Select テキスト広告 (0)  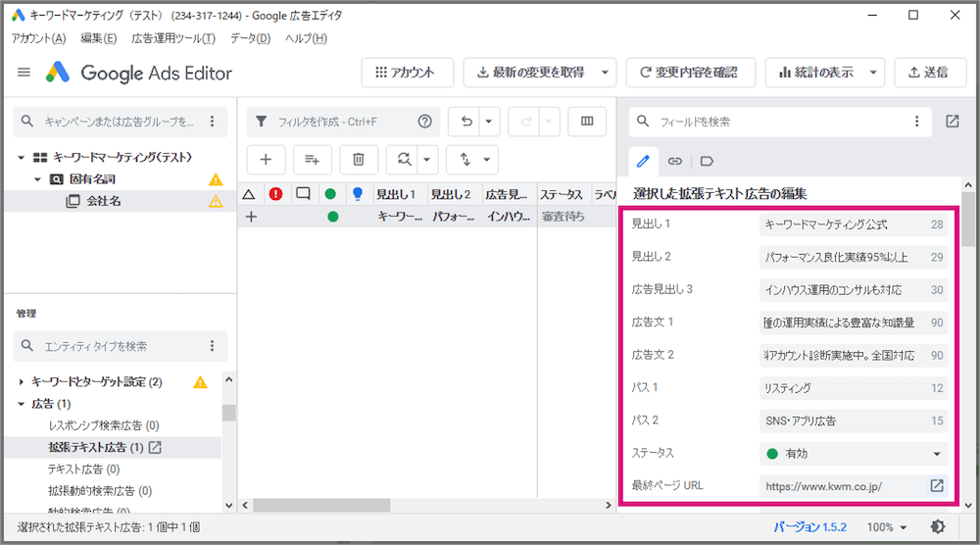83,470
